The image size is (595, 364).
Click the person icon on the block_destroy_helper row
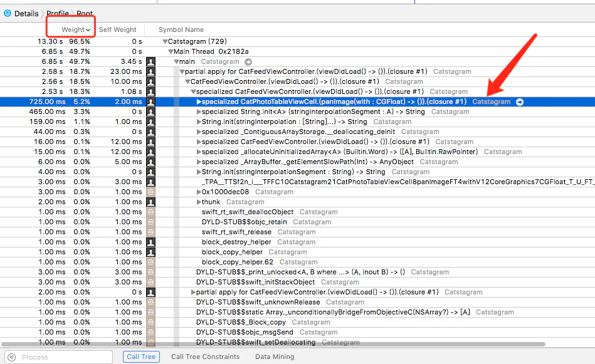click(x=151, y=242)
